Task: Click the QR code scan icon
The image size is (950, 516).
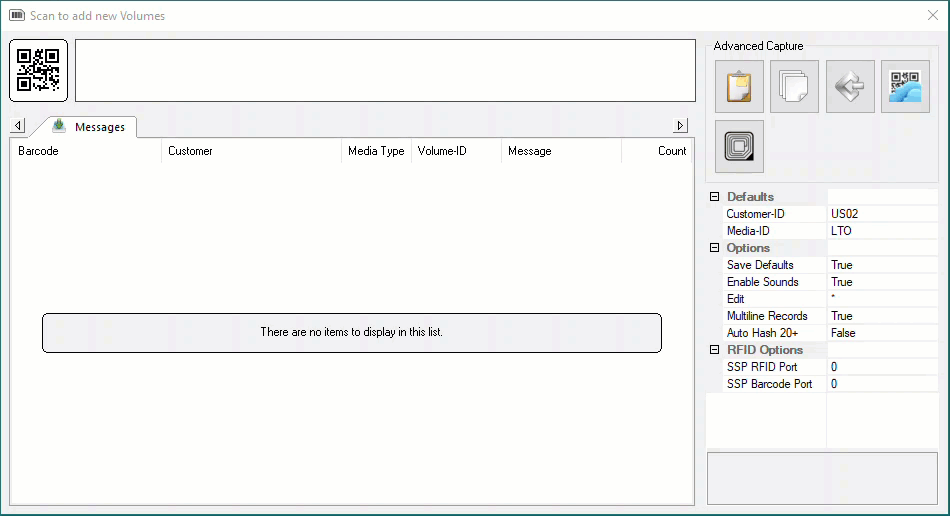Action: 38,70
